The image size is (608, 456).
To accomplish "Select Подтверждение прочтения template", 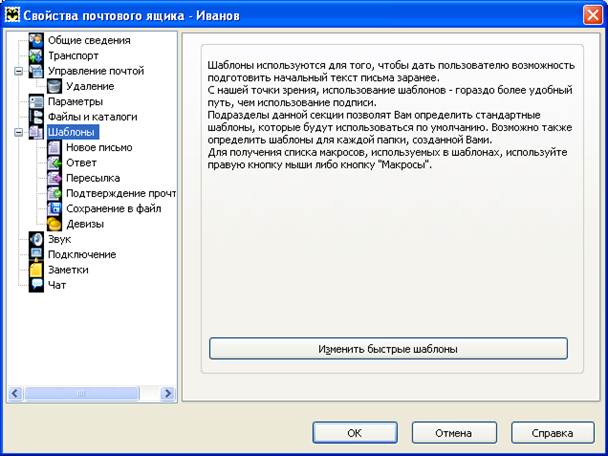I will pyautogui.click(x=121, y=193).
